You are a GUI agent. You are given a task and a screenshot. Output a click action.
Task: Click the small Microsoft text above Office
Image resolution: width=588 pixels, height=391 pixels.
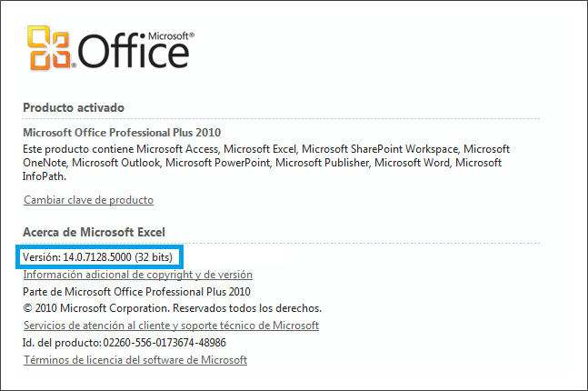pos(171,36)
